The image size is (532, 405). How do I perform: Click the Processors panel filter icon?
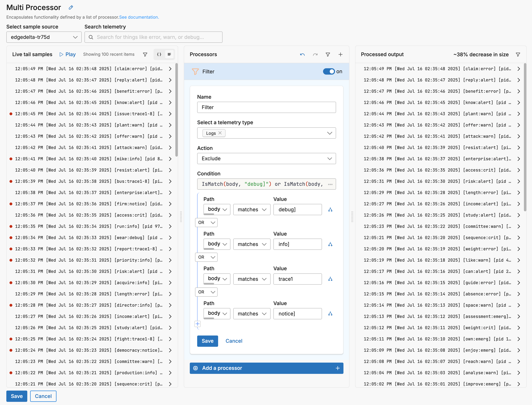point(328,55)
